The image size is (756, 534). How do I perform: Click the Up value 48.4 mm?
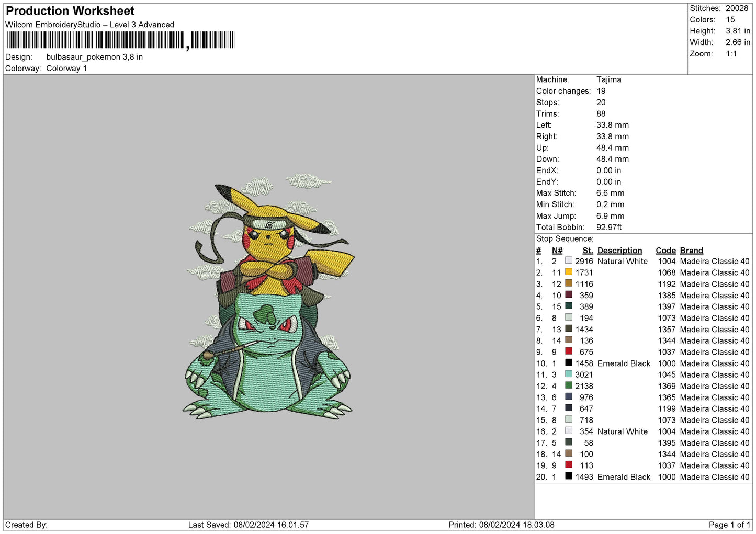pos(613,147)
